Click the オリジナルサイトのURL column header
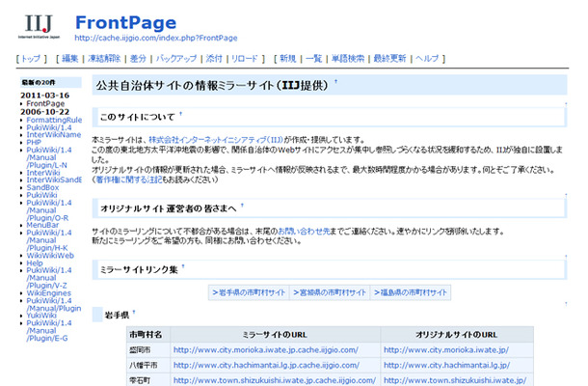588x386 pixels. 457,335
